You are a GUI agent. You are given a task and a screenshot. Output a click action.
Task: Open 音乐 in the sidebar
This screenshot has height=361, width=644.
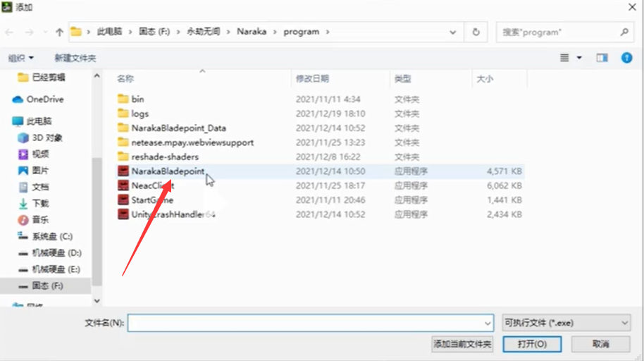click(x=34, y=219)
